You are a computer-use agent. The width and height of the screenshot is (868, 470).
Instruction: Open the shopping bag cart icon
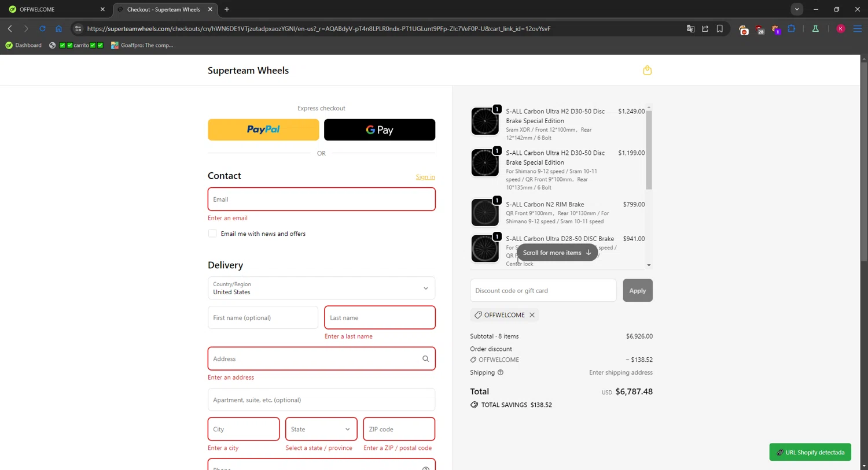(x=647, y=71)
